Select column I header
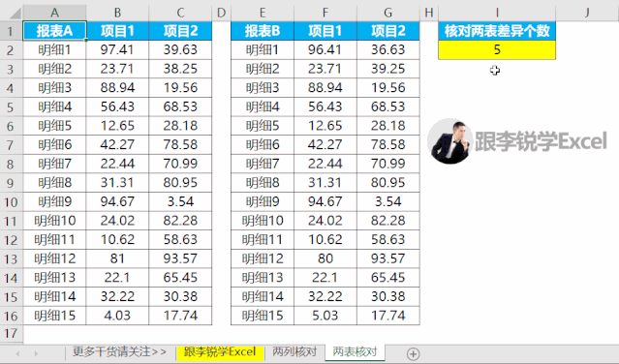The image size is (619, 364). [x=497, y=13]
